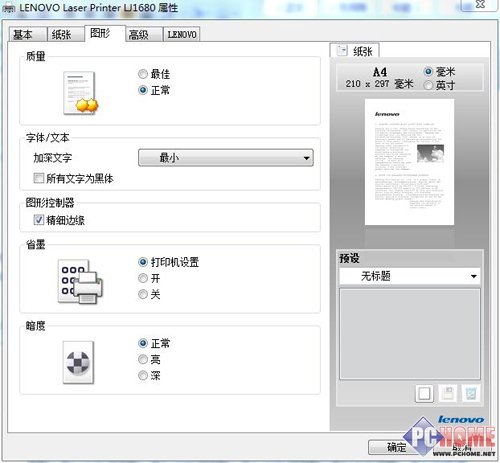Click the A4 page preview thumbnail

[409, 162]
